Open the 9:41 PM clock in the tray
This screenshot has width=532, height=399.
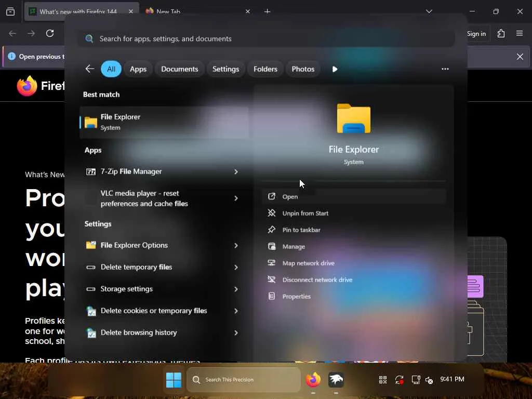point(452,379)
